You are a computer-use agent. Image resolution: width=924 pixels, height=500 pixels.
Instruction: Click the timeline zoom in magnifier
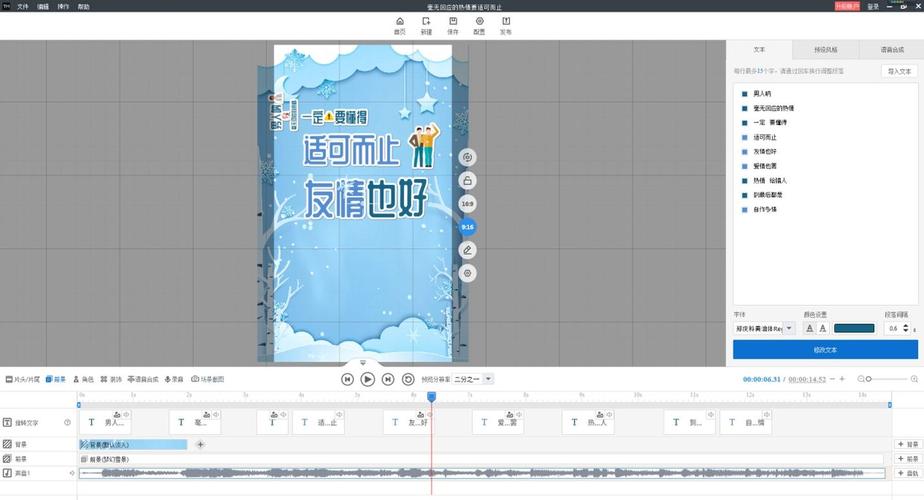914,379
